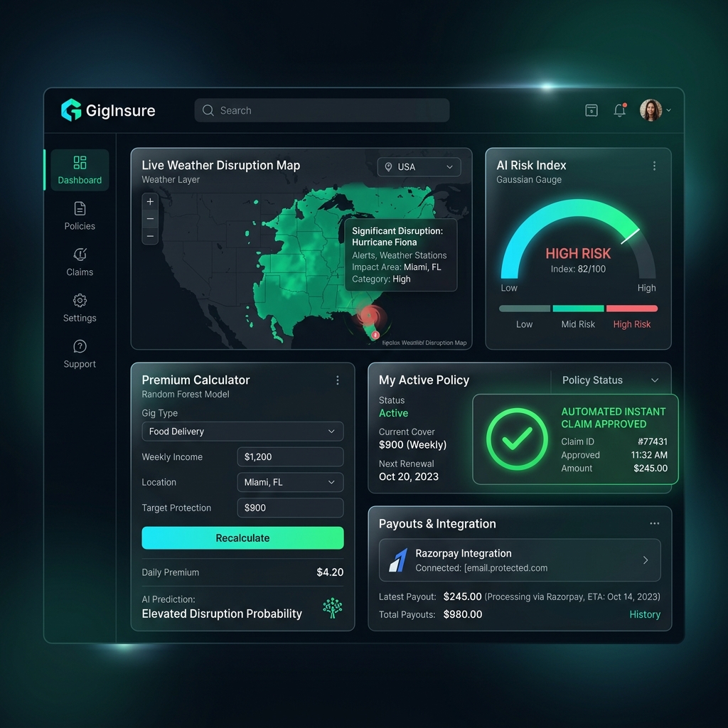
Task: Click the search magnifier icon
Action: coord(208,110)
